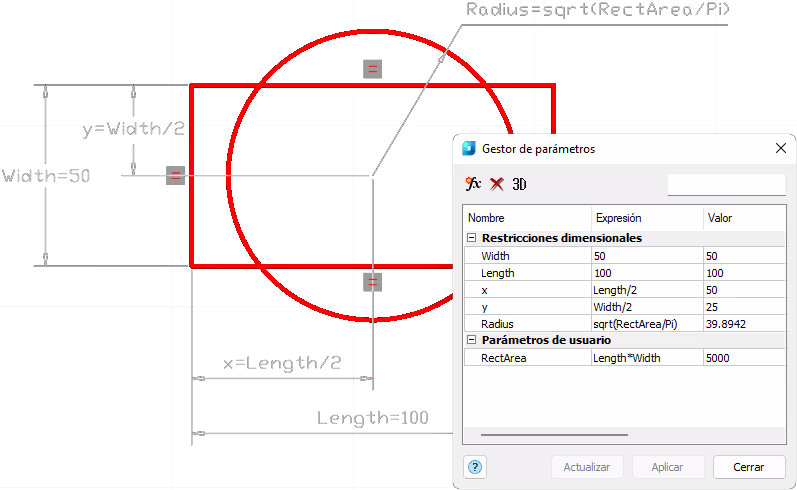Click the 5000 value cell
Viewport: 797px width, 490px height.
coord(745,358)
